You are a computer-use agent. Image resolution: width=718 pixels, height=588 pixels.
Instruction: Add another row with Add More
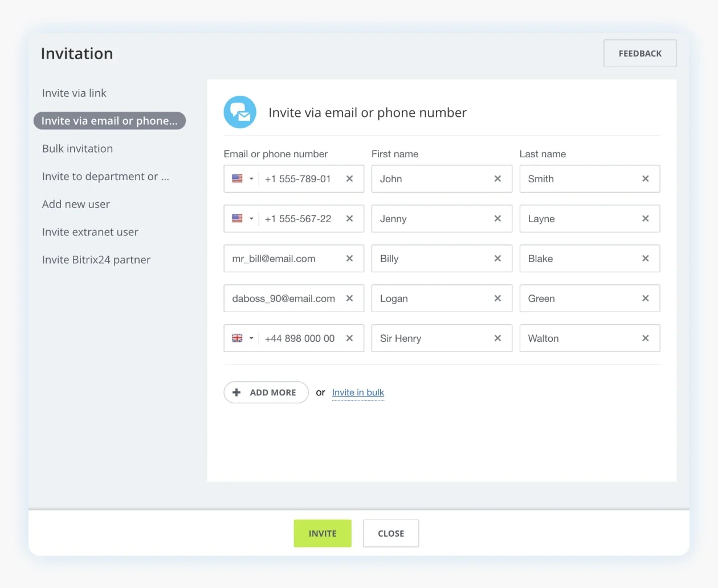266,393
